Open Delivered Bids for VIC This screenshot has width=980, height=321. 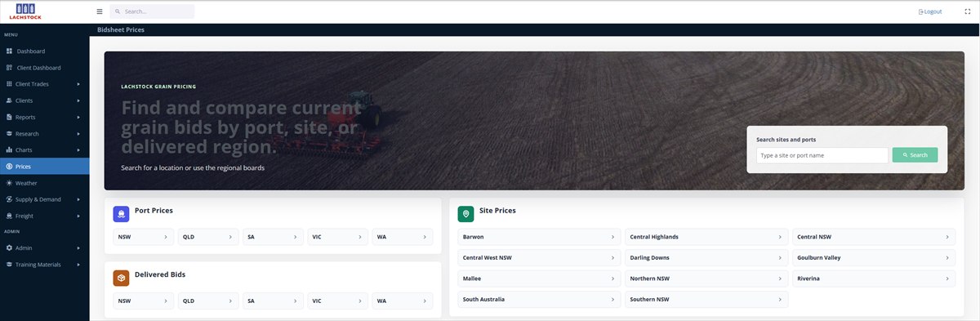click(338, 301)
